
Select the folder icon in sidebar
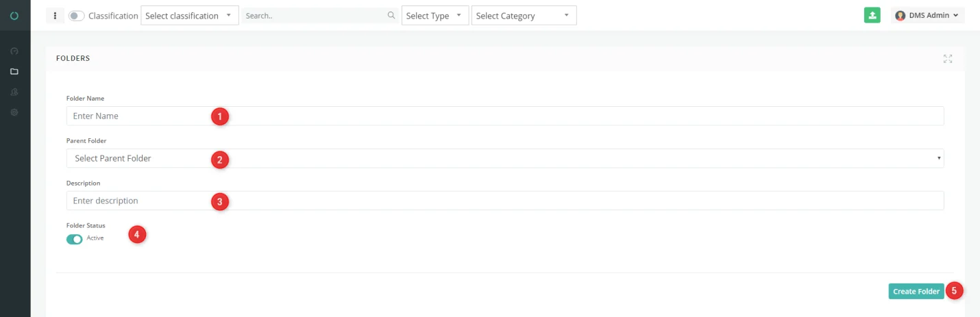[14, 71]
